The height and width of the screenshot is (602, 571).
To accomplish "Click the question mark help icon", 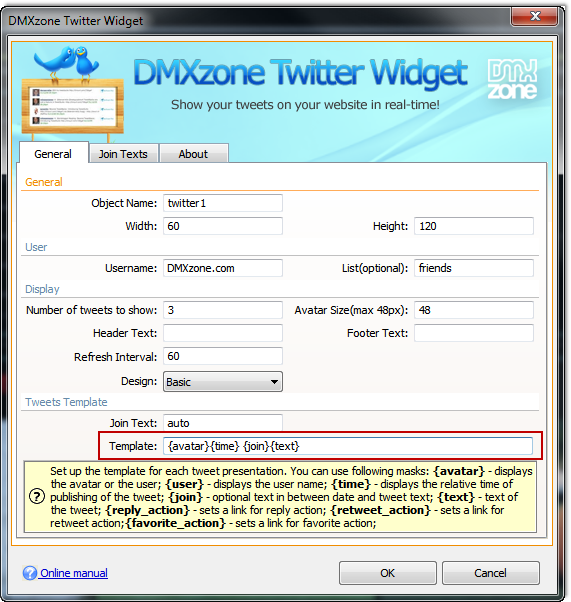I will (37, 496).
